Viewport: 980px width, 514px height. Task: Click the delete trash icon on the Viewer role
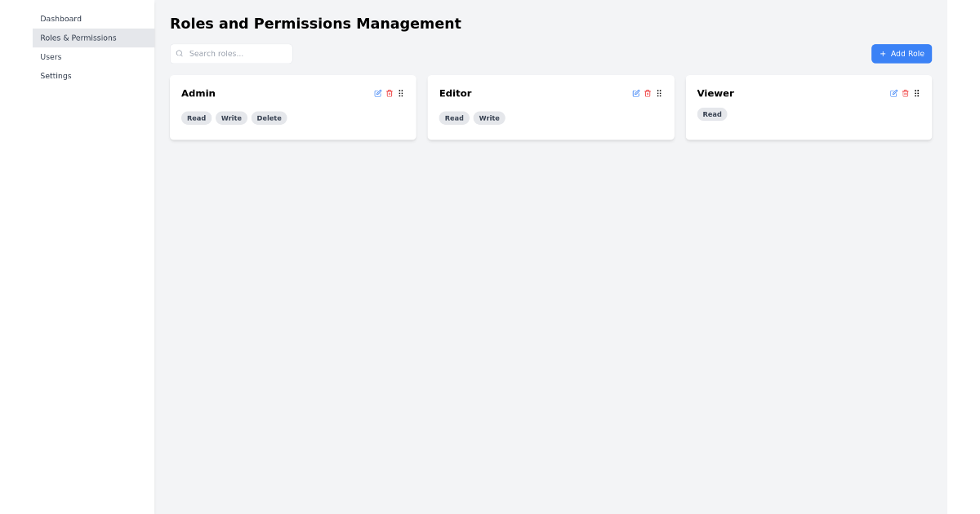click(x=905, y=93)
